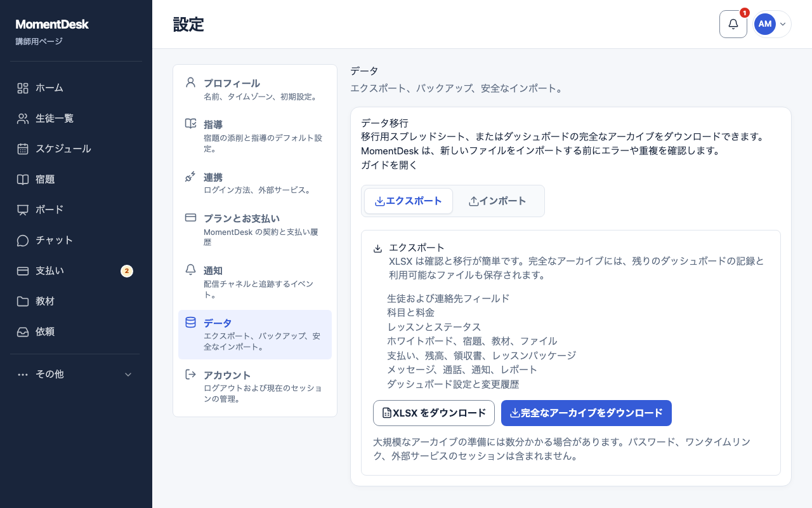Click the 生徒一覧 people icon
Image resolution: width=812 pixels, height=508 pixels.
(23, 119)
